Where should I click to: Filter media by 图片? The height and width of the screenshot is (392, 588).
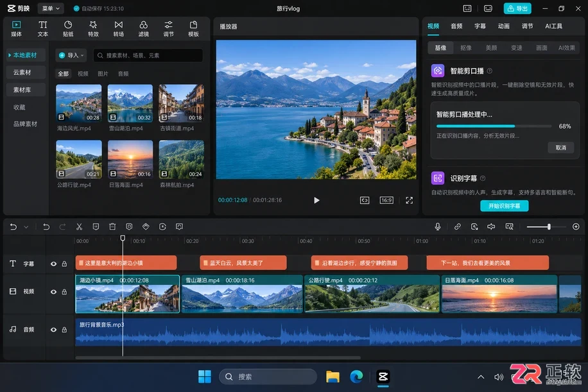[x=103, y=74]
